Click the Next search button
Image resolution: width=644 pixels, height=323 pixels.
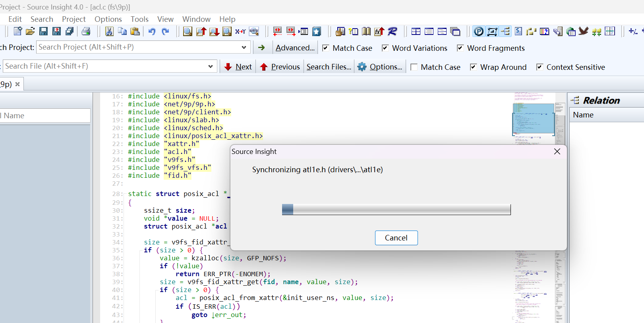pos(238,67)
